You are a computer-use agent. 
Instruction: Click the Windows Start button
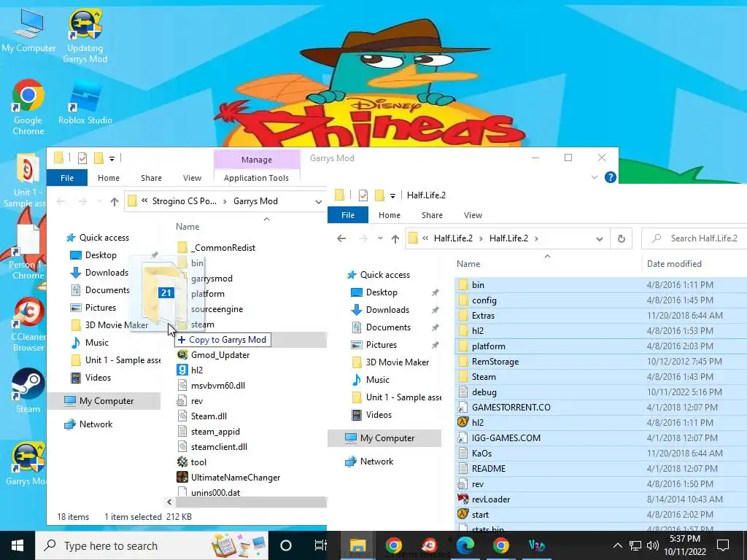(x=18, y=545)
